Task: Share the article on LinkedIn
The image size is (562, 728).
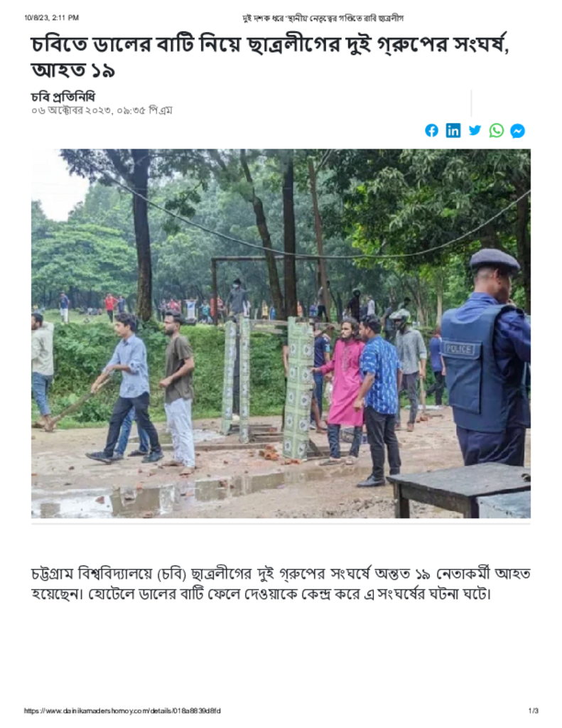Action: pyautogui.click(x=453, y=131)
